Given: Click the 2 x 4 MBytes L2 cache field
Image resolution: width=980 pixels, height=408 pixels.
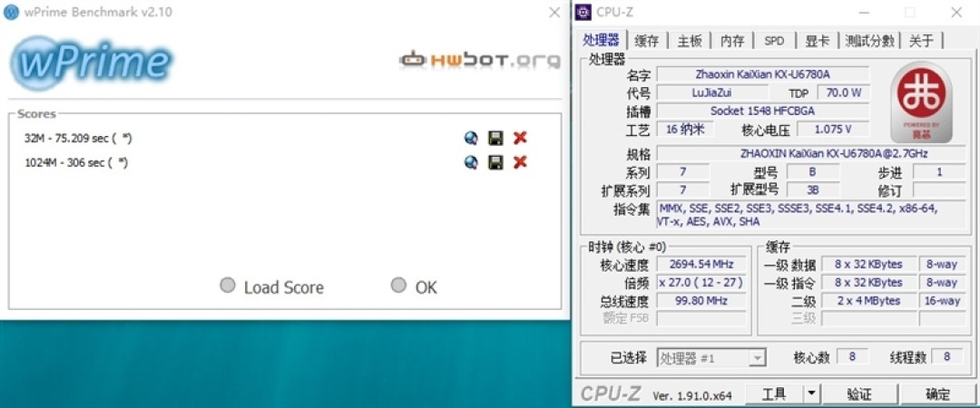Looking at the screenshot, I should pos(868,300).
